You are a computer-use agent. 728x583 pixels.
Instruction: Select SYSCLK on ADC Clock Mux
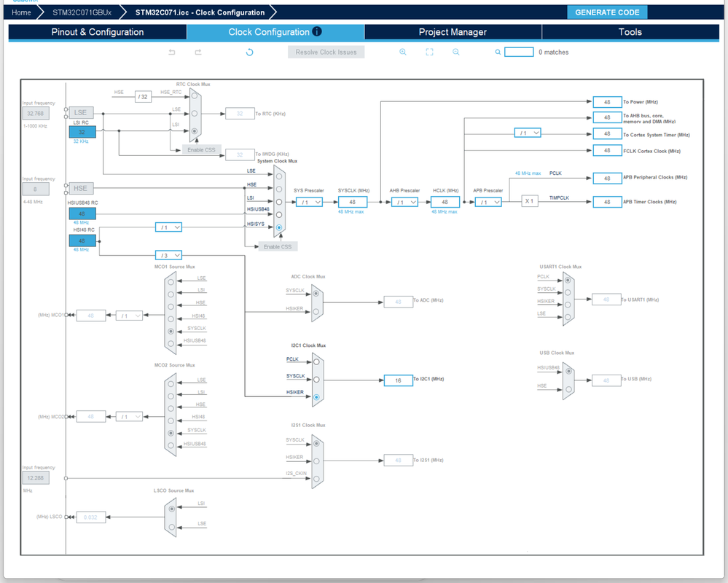coord(316,294)
